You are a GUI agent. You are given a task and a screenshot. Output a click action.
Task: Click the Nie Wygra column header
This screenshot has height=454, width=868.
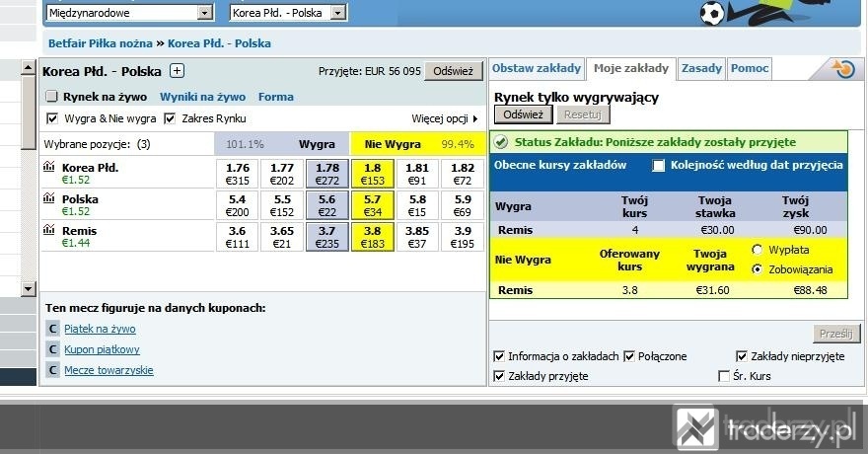393,144
